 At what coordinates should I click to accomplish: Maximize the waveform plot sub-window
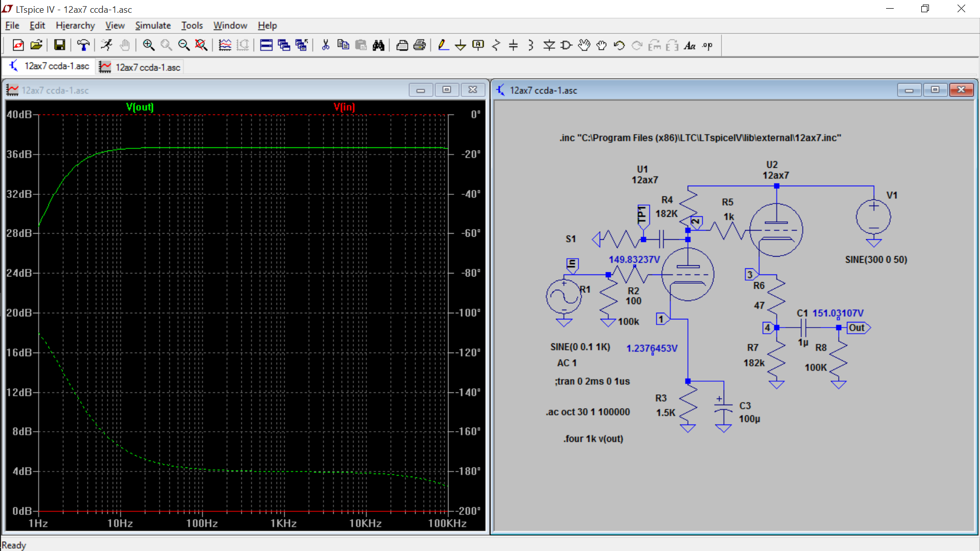(447, 90)
